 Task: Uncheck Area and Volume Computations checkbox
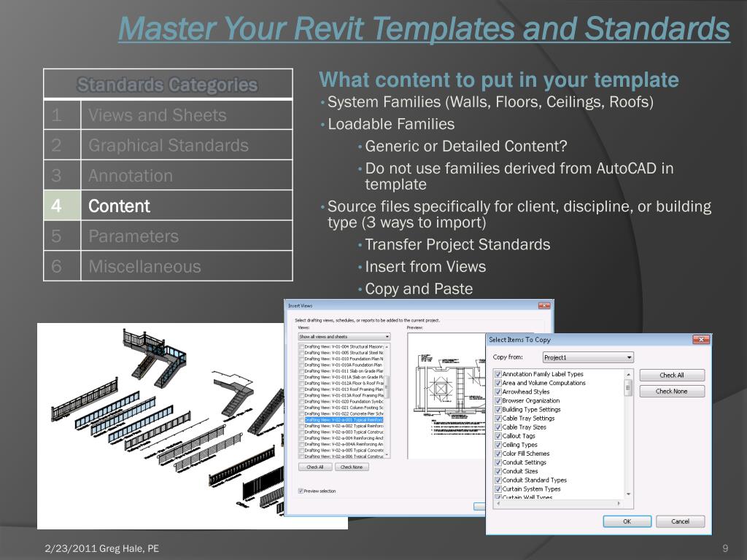[x=498, y=383]
